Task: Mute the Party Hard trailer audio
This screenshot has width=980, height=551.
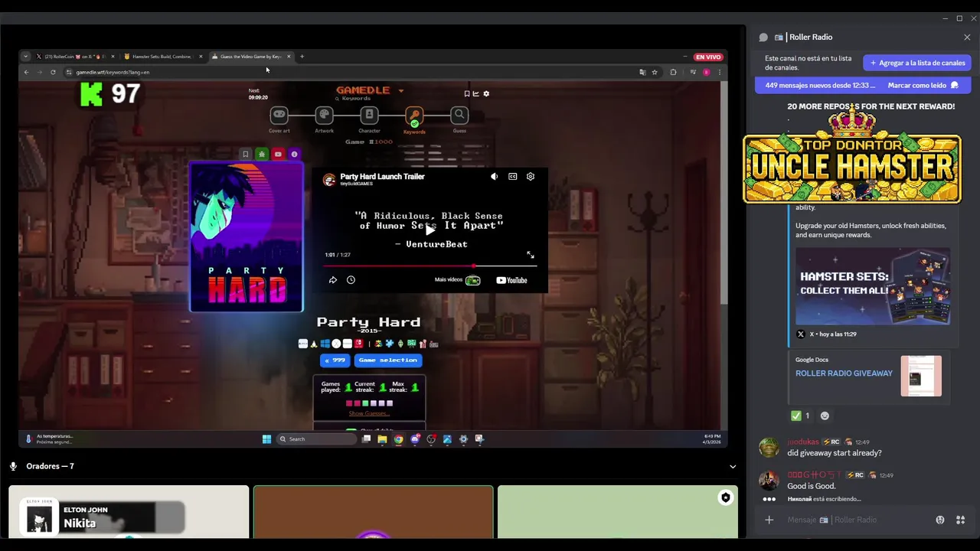Action: click(x=494, y=177)
